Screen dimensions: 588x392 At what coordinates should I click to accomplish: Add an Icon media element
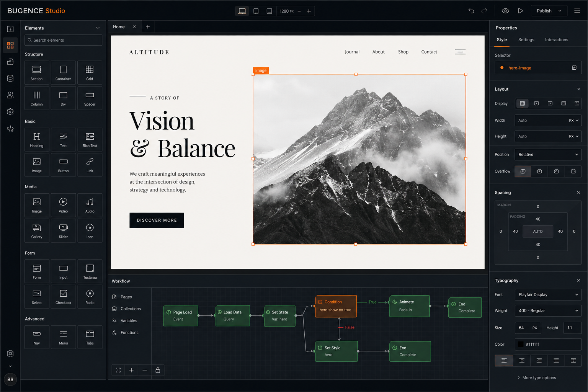coord(90,230)
